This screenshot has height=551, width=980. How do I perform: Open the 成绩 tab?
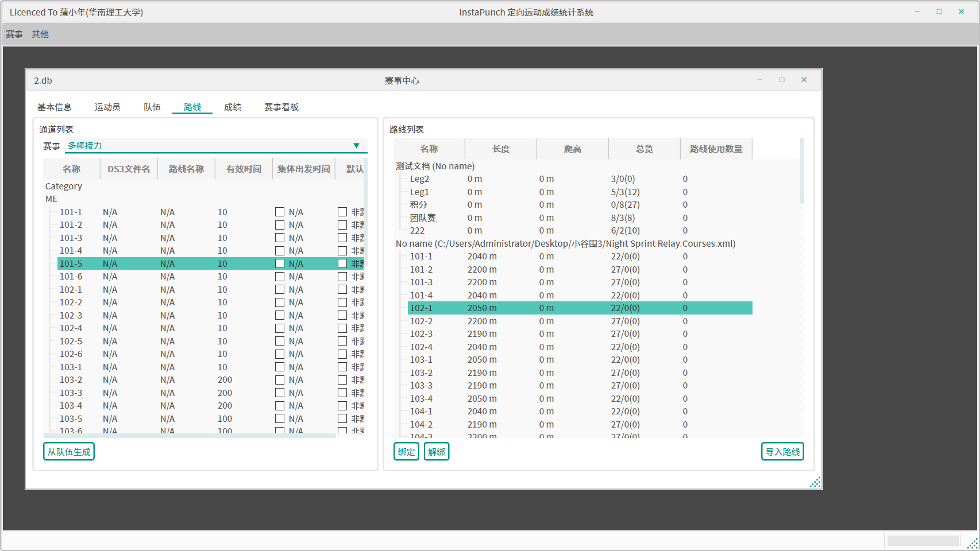(x=232, y=107)
